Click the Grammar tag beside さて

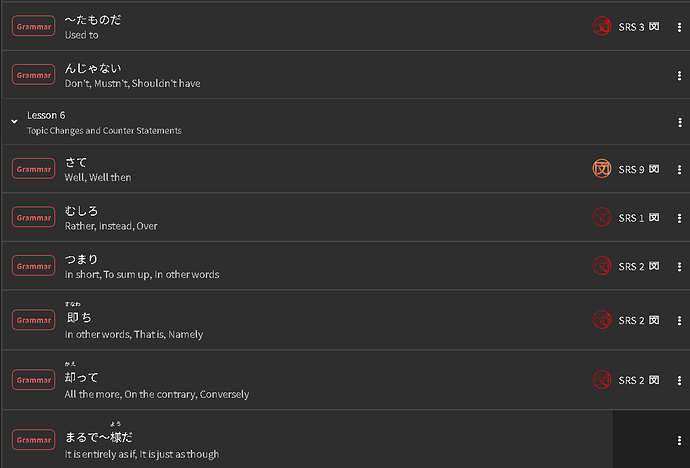tap(33, 169)
